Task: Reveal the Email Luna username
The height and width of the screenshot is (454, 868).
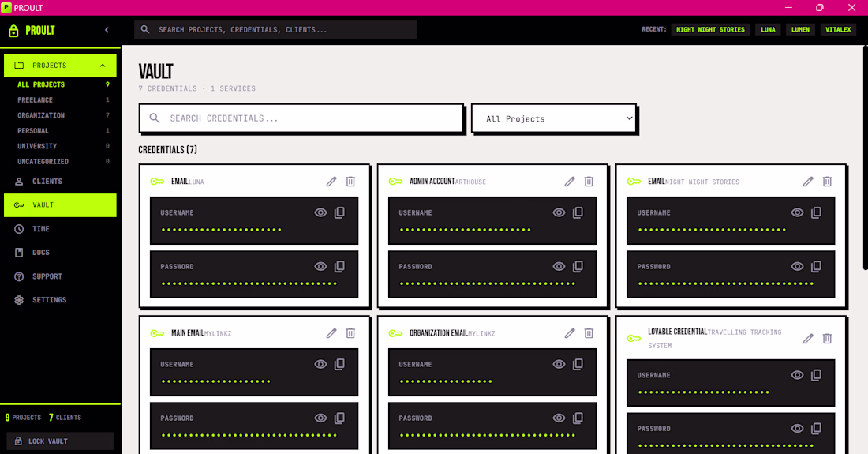Action: (x=320, y=212)
